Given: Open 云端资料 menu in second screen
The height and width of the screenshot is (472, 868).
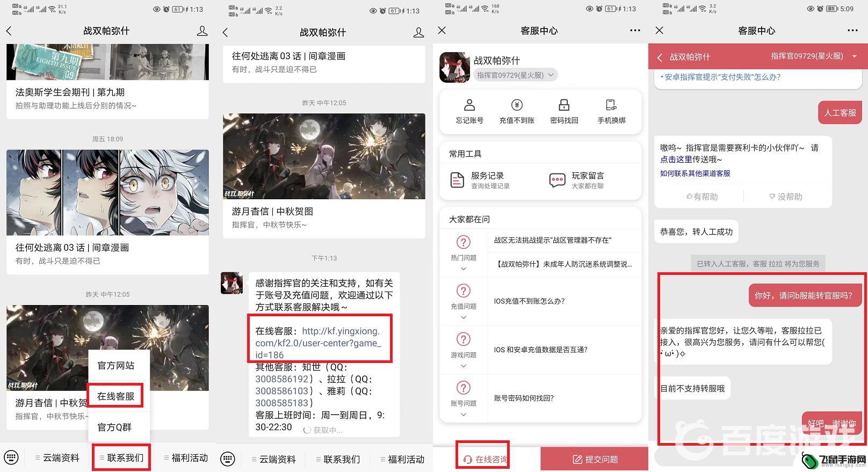Looking at the screenshot, I should click(x=273, y=459).
